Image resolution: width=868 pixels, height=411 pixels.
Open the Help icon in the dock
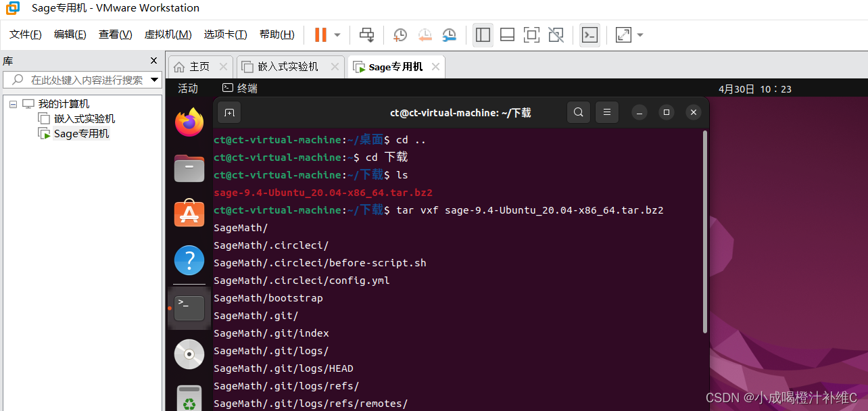189,260
